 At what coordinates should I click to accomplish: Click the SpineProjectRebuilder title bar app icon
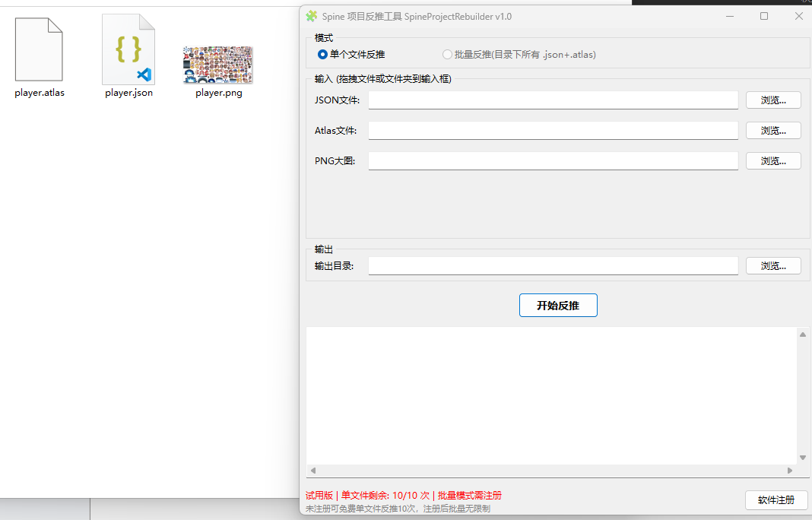(311, 16)
